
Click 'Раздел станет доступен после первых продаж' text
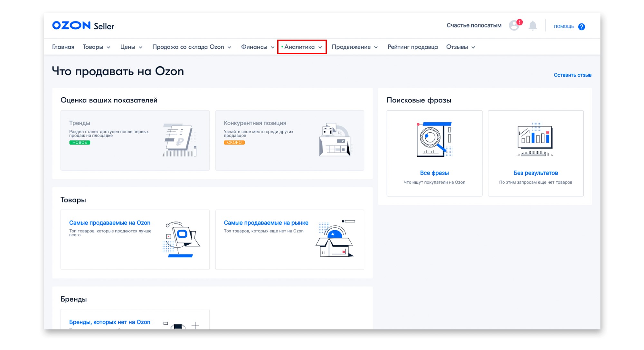point(109,134)
